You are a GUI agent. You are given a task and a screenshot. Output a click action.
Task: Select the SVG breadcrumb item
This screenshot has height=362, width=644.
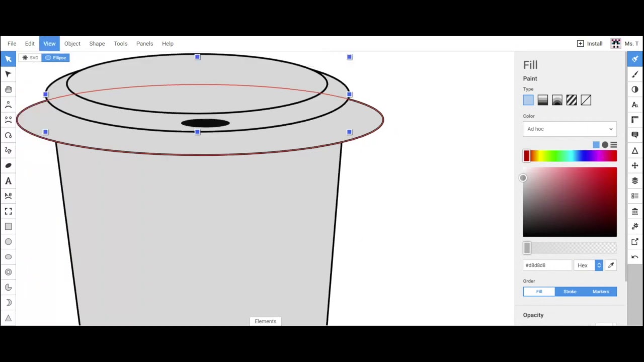click(x=30, y=58)
